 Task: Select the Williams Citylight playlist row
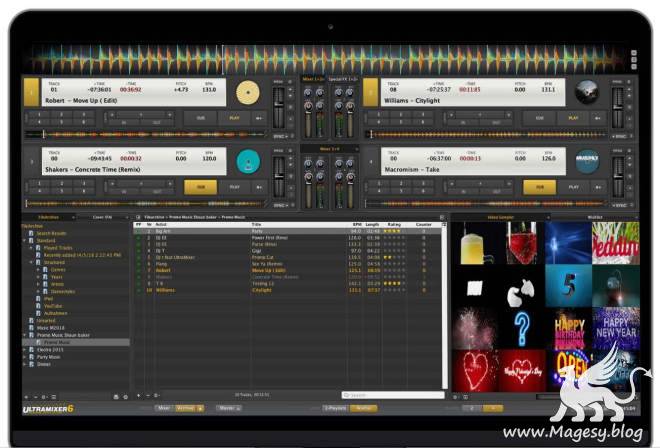287,291
